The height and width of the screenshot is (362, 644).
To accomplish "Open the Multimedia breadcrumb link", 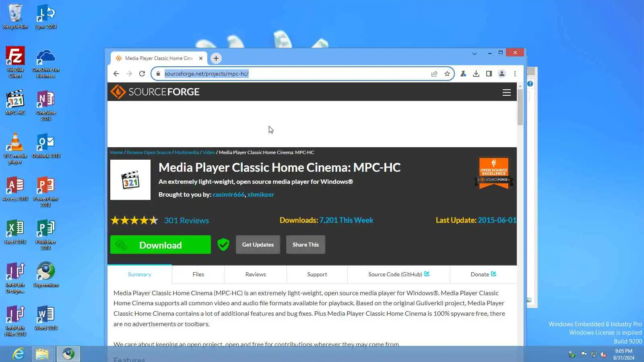I will [x=187, y=152].
